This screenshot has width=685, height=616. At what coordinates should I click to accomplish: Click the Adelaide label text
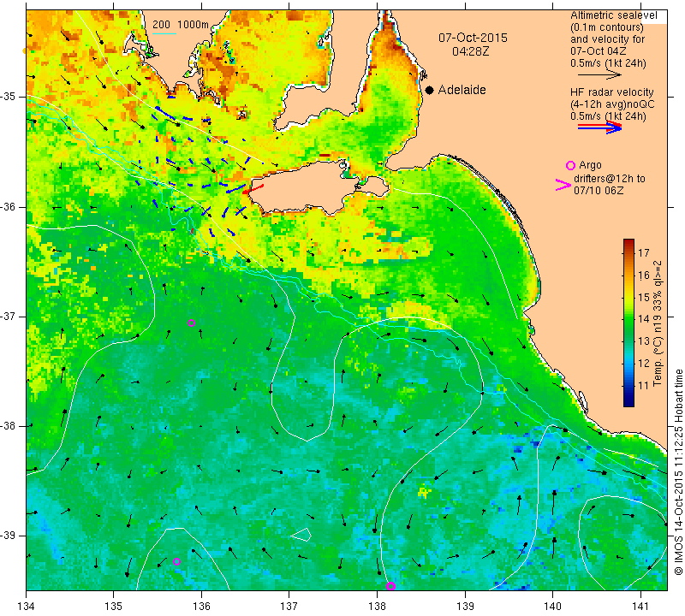click(462, 90)
